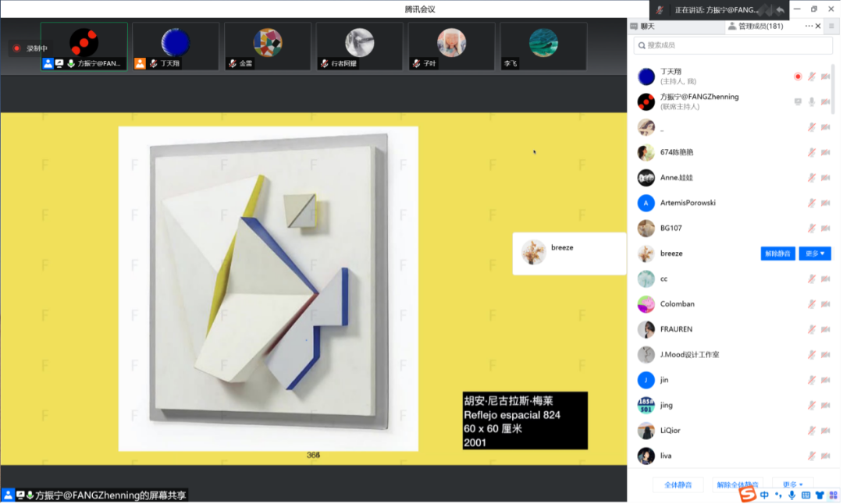Viewport: 843px width, 504px height.
Task: Toggle camera for ArtemisPorowski
Action: click(x=825, y=203)
